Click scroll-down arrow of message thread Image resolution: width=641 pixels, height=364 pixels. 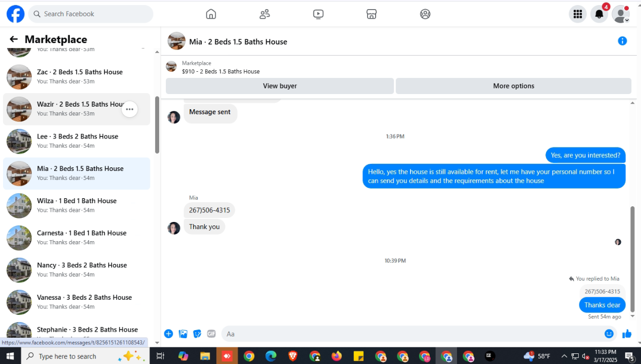632,316
